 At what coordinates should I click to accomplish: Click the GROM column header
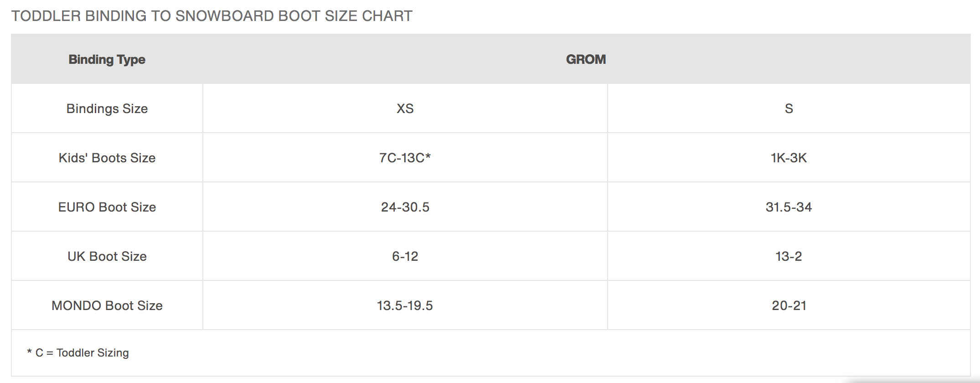[x=586, y=59]
